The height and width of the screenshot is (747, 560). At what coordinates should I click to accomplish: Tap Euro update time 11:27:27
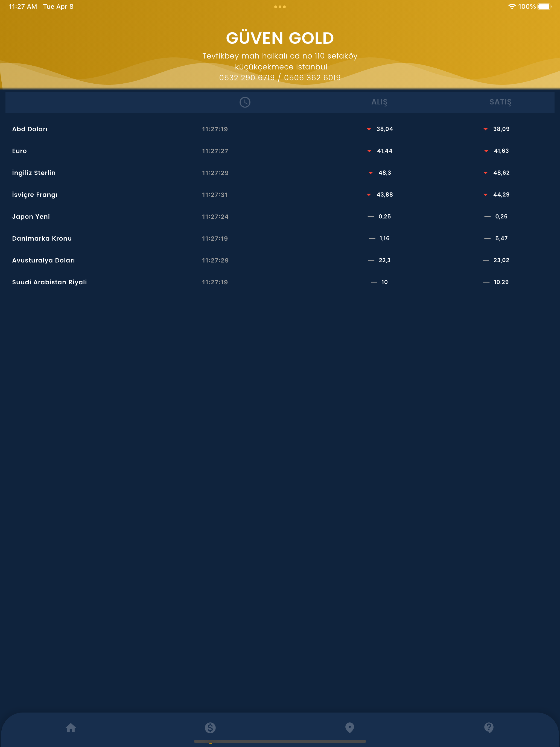(x=215, y=151)
